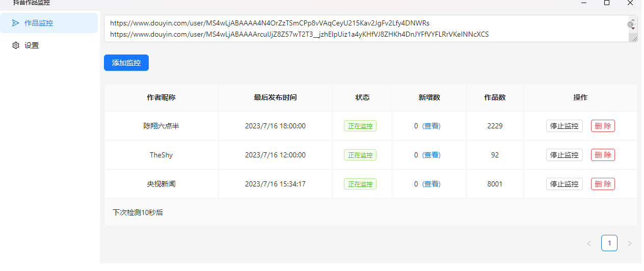Select author name TheShy

point(162,155)
